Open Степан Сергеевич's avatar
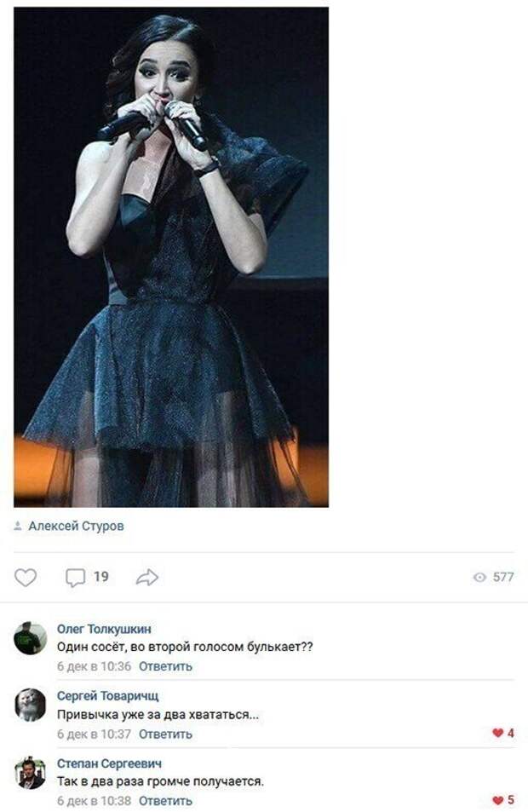 click(31, 772)
